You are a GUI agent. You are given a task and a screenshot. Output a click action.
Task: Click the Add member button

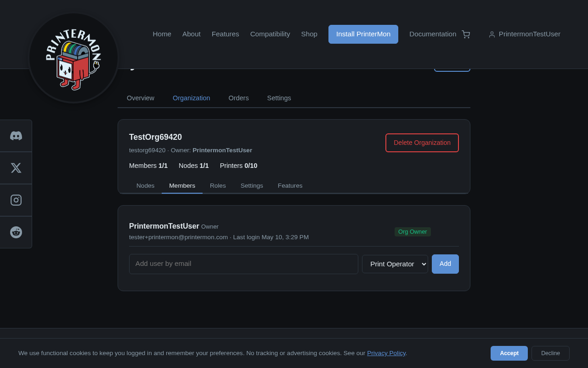[445, 264]
